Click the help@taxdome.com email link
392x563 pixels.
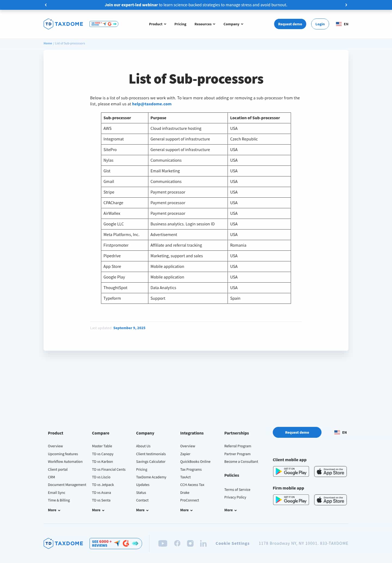(152, 104)
